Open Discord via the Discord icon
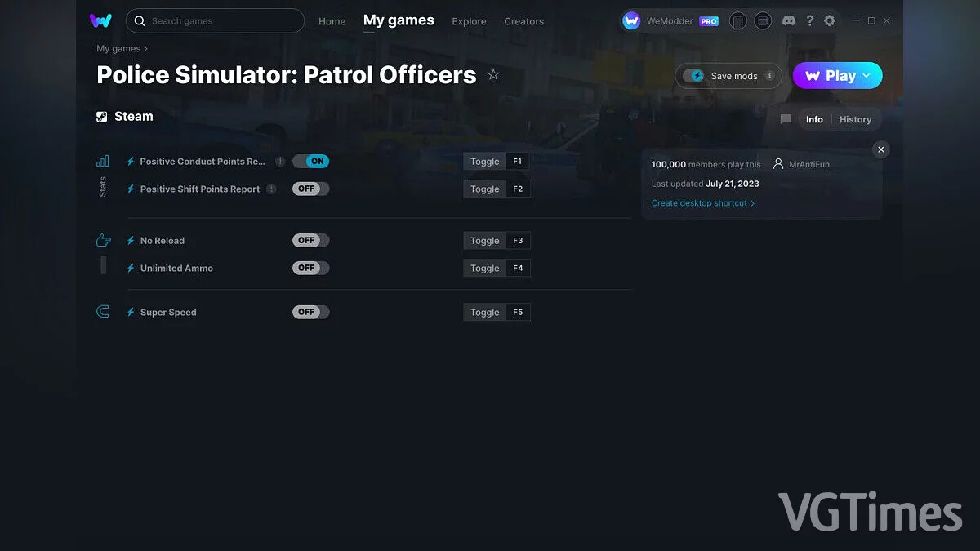 coord(788,20)
